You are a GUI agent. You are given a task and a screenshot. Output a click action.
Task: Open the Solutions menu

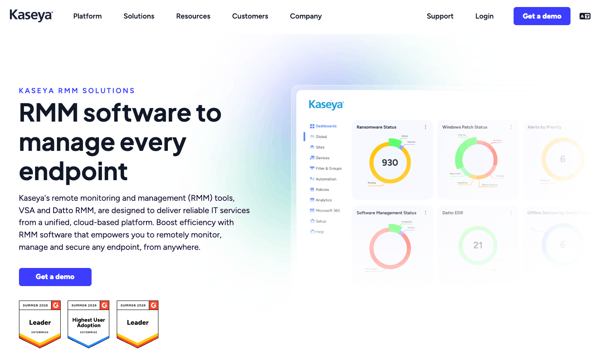click(x=139, y=16)
